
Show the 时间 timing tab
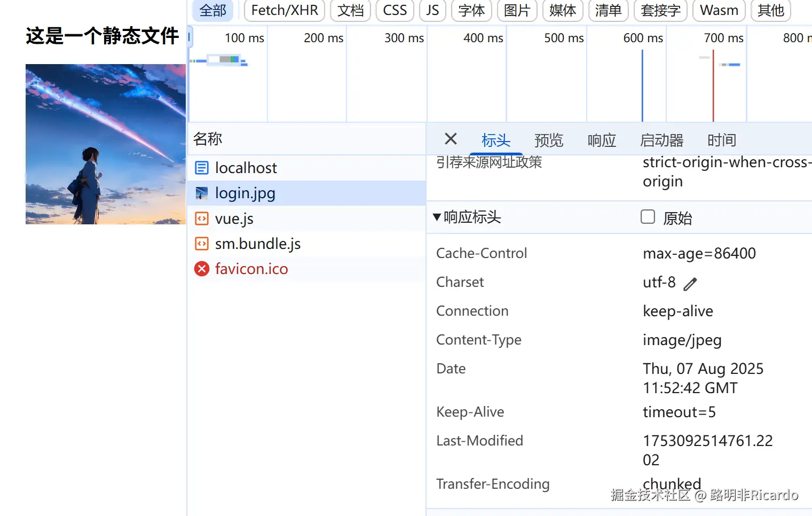coord(721,140)
